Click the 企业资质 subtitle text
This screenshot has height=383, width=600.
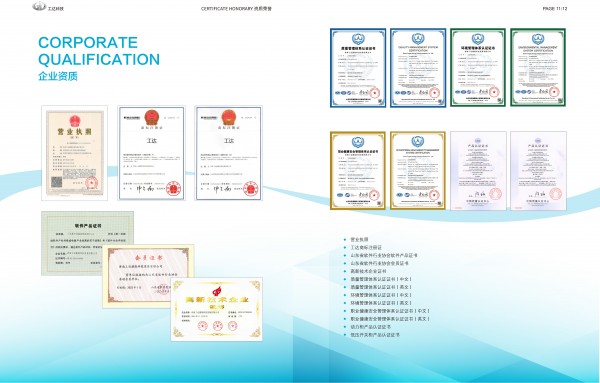coord(58,76)
